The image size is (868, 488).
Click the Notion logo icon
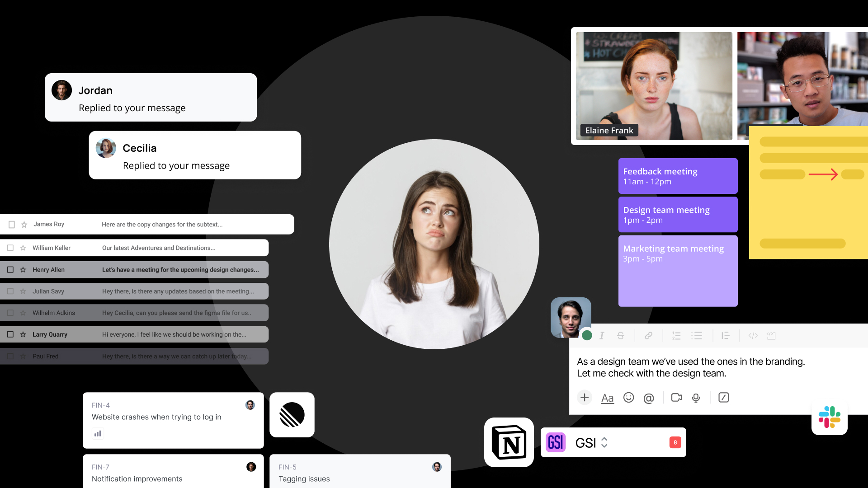point(509,442)
